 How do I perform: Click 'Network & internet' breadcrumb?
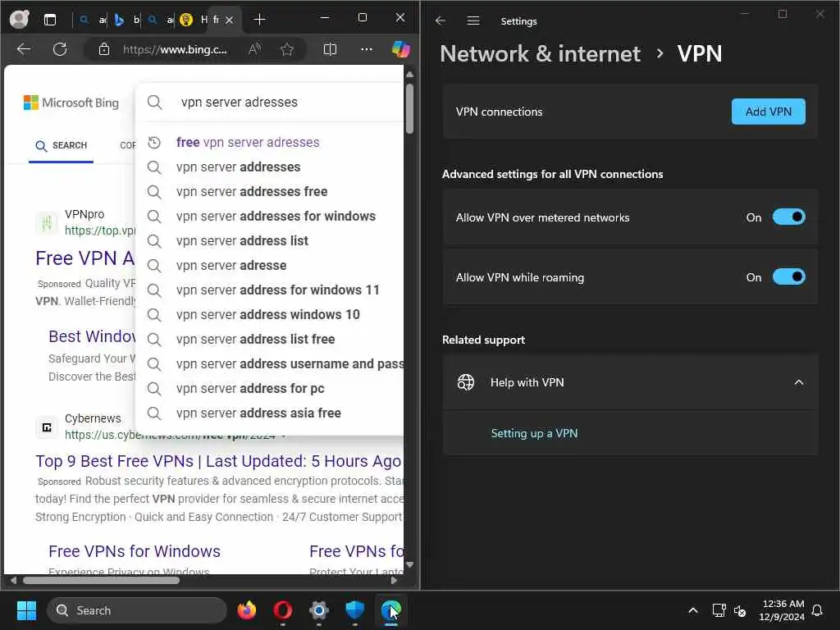[540, 53]
